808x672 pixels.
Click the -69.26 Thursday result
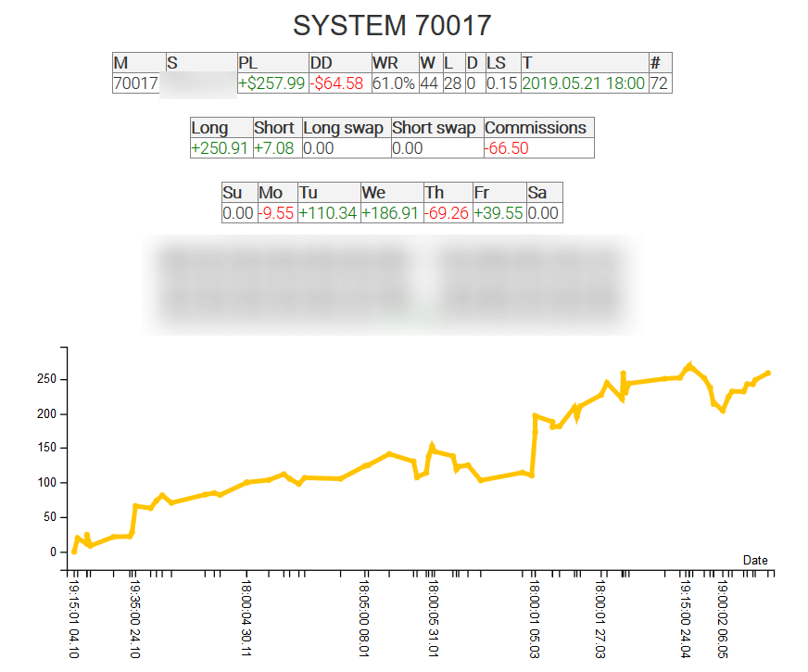pyautogui.click(x=447, y=213)
